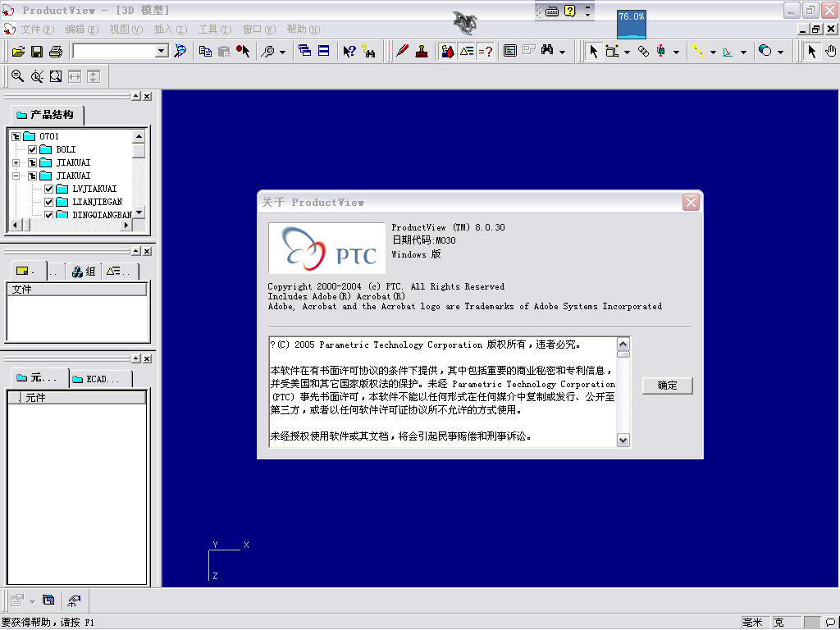This screenshot has width=840, height=630.
Task: Click the cylinder shapes icon
Action: (x=765, y=51)
